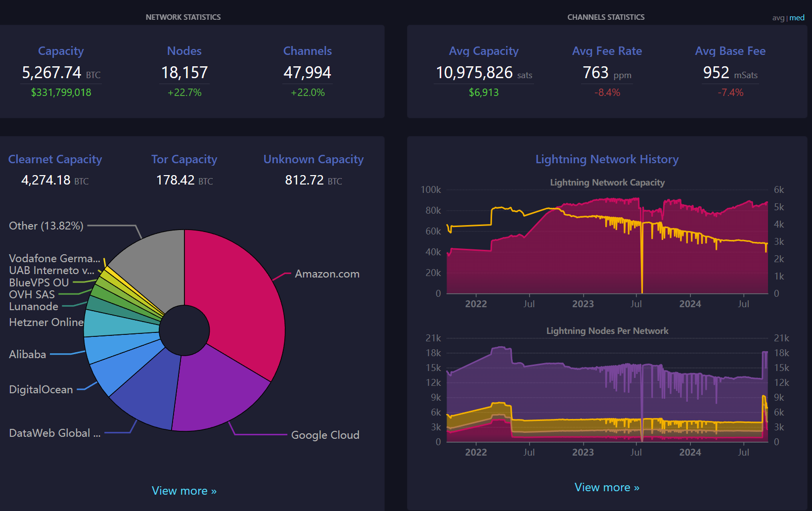This screenshot has width=812, height=511.
Task: Switch channel statistics to avg
Action: pyautogui.click(x=778, y=18)
